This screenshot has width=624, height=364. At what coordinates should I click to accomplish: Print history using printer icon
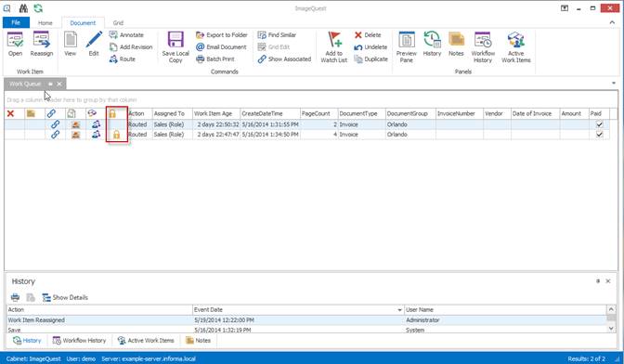(x=15, y=297)
